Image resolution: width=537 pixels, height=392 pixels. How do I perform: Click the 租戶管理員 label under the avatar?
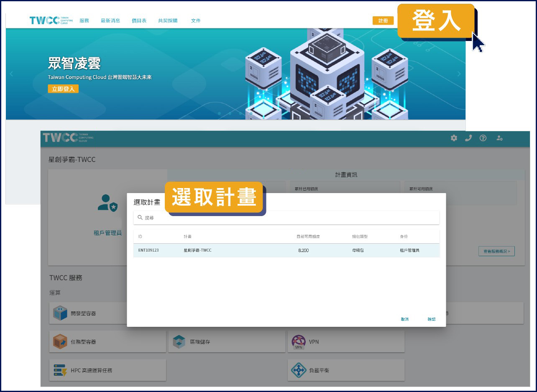pos(107,233)
